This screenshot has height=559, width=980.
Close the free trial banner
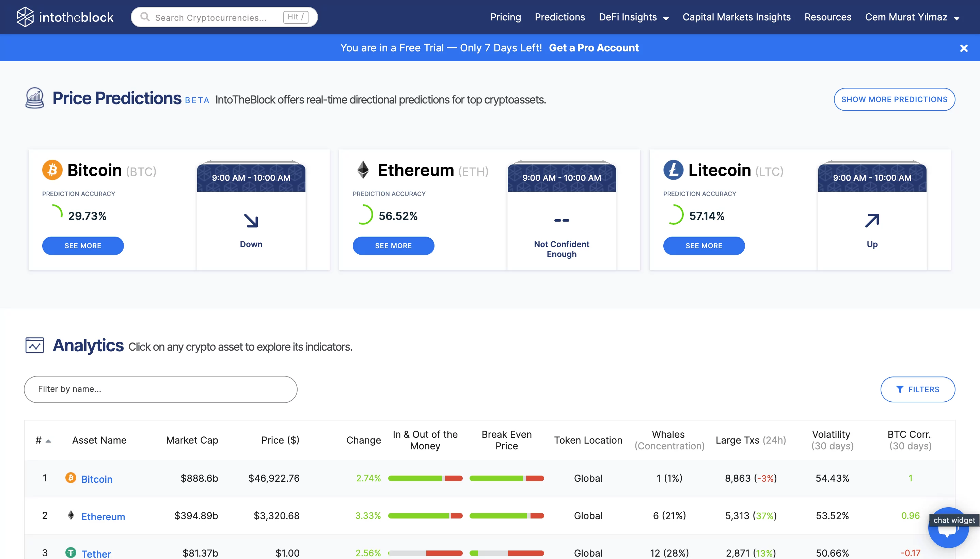964,48
